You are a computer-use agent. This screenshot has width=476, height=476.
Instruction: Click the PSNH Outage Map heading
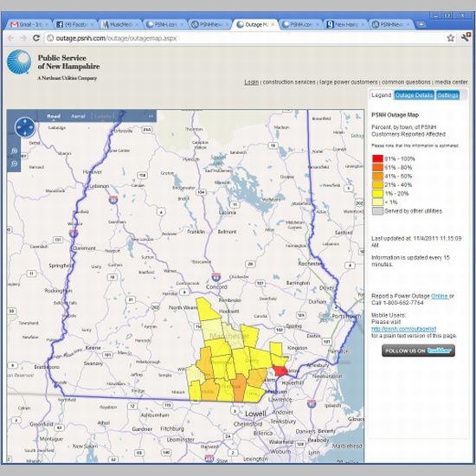coord(395,115)
